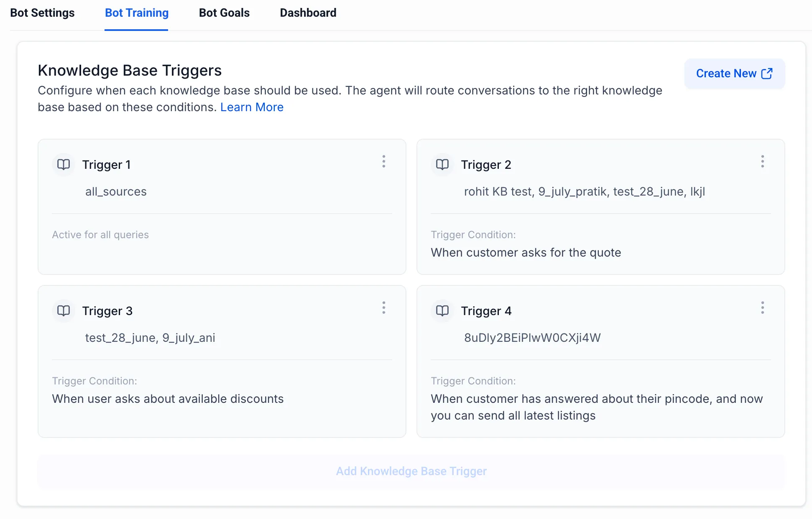Click the book icon on Trigger 4
Viewport: 812px width, 519px height.
[x=442, y=311]
